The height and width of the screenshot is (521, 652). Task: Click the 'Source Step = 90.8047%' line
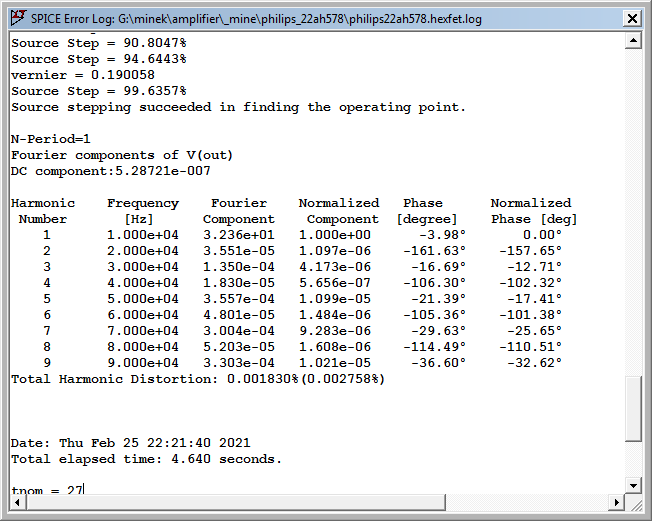[99, 43]
